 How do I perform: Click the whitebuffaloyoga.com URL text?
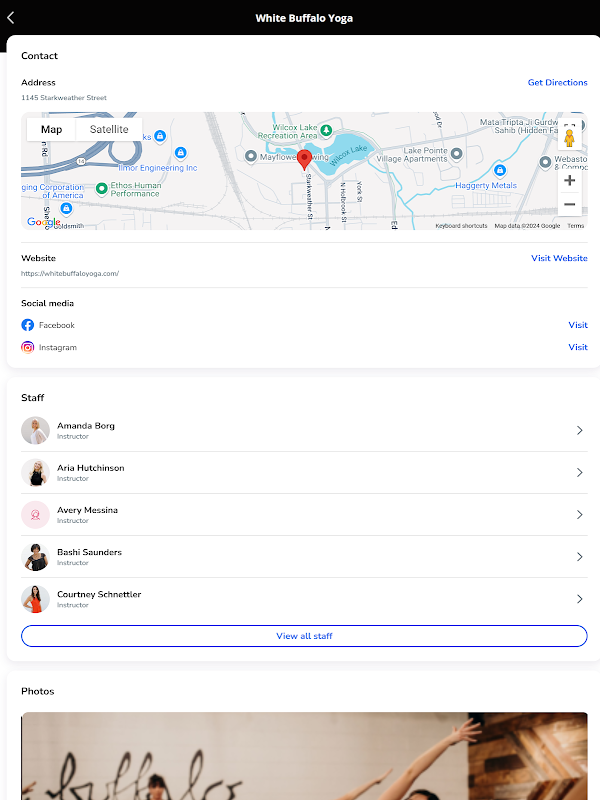pos(70,273)
